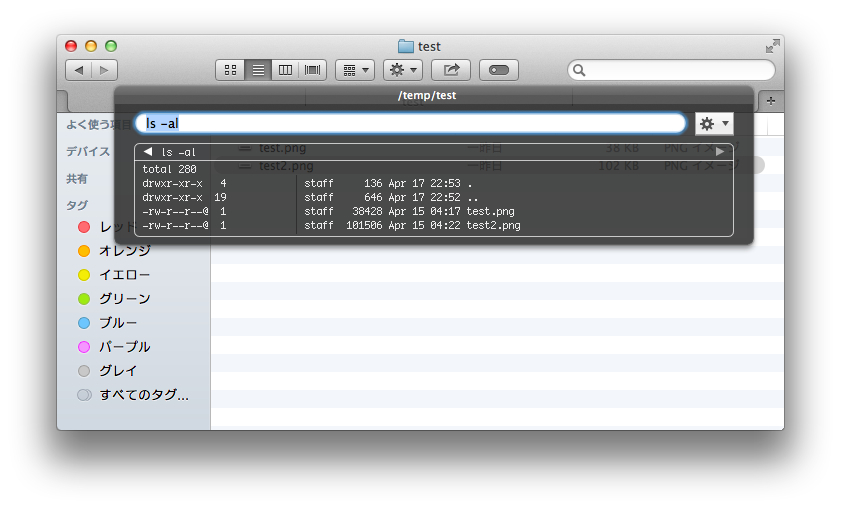Click the Finder search field

coord(672,70)
